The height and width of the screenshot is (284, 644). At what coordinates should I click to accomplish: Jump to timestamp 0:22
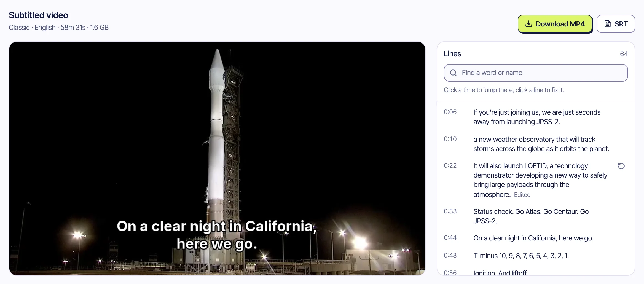[x=450, y=165]
